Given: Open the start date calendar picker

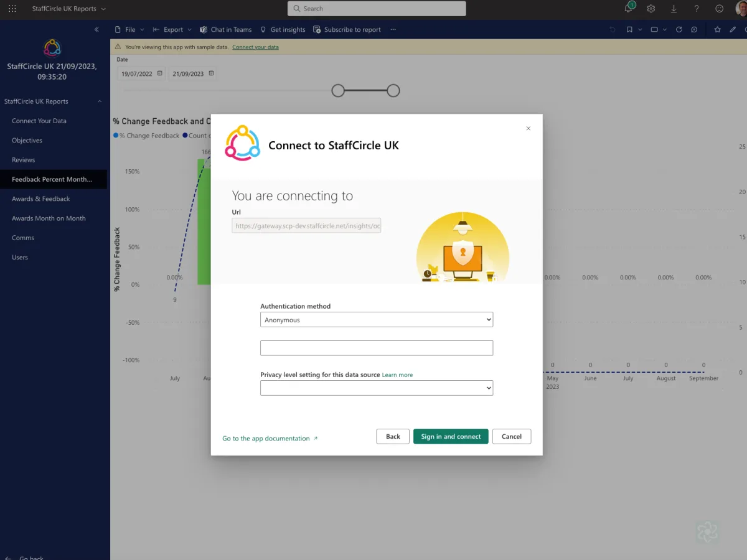Looking at the screenshot, I should click(159, 73).
